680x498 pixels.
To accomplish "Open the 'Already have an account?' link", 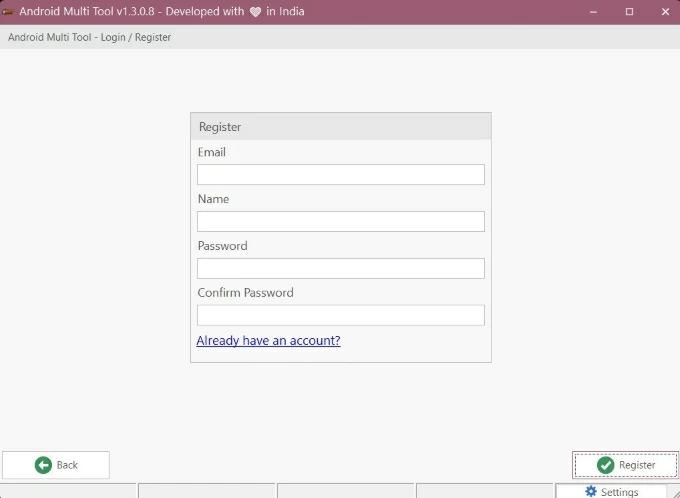I will click(268, 341).
